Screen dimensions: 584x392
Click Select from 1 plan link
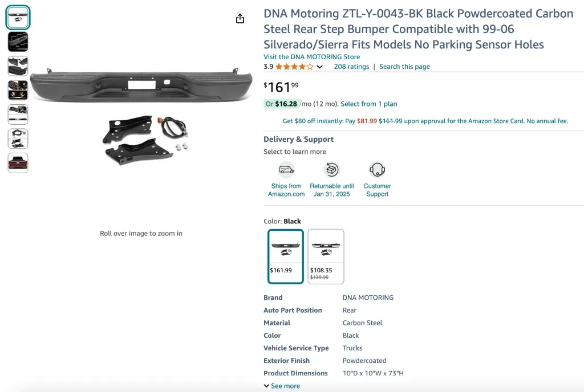click(369, 104)
